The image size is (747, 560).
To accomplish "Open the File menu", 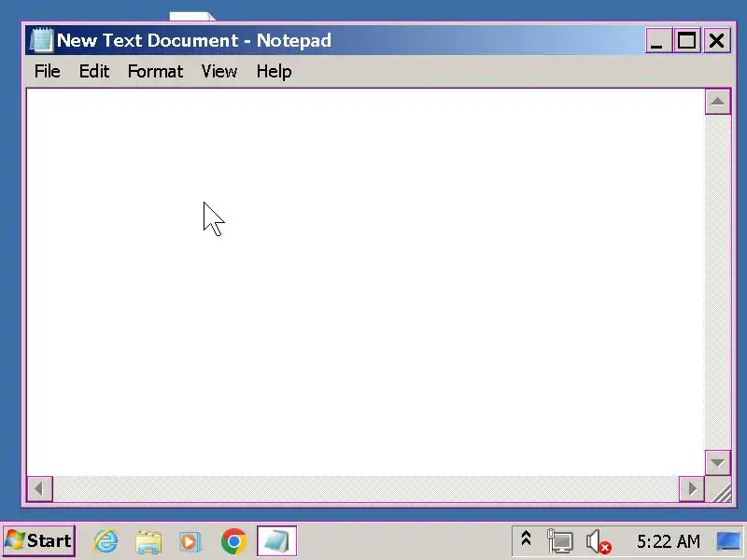I will click(x=48, y=72).
